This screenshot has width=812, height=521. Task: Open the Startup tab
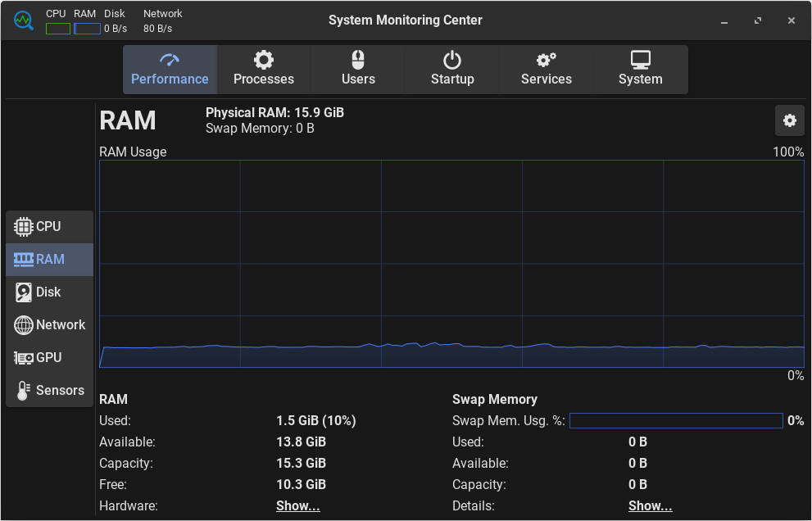pos(452,70)
